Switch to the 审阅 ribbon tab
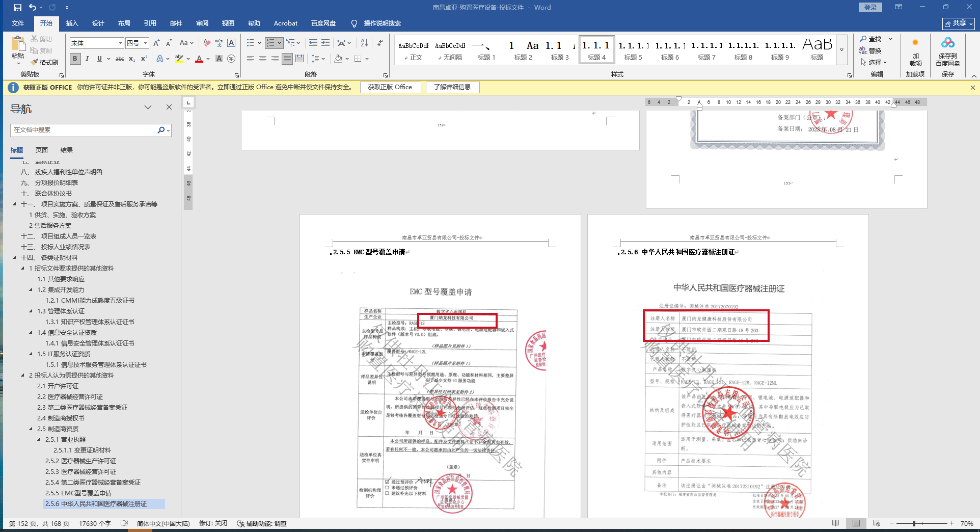Viewport: 980px width, 532px height. [x=202, y=23]
